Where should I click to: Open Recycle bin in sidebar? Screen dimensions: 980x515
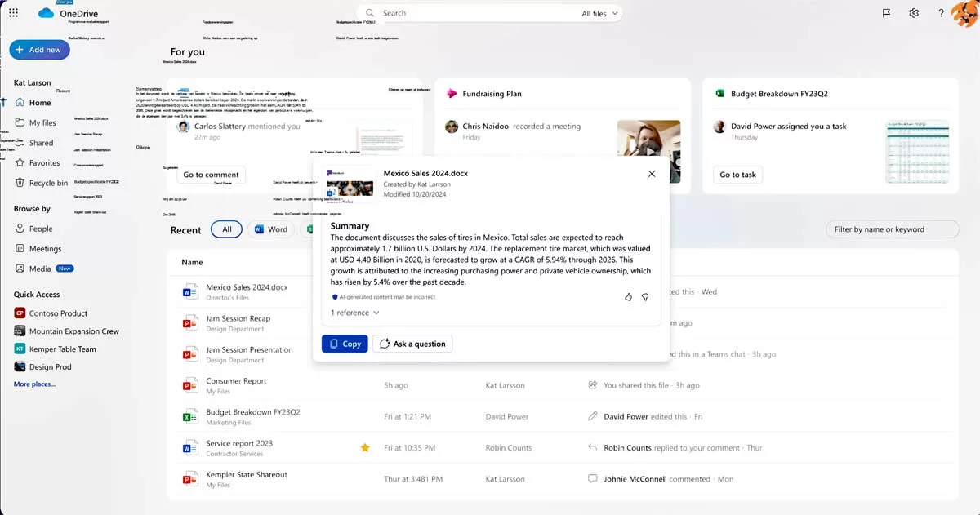[x=47, y=183]
